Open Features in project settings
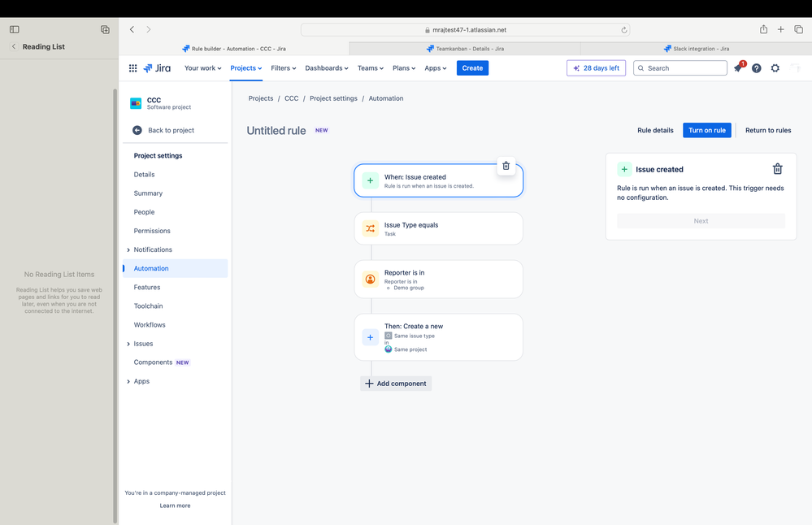 click(x=175, y=288)
